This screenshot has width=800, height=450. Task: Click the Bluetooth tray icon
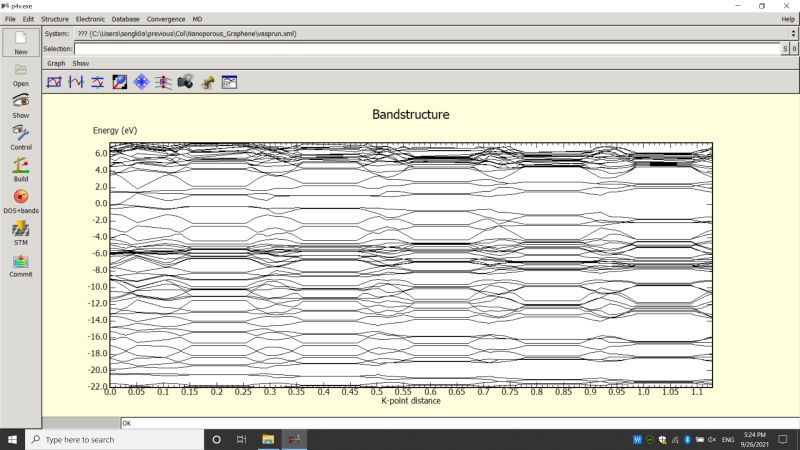[x=687, y=439]
